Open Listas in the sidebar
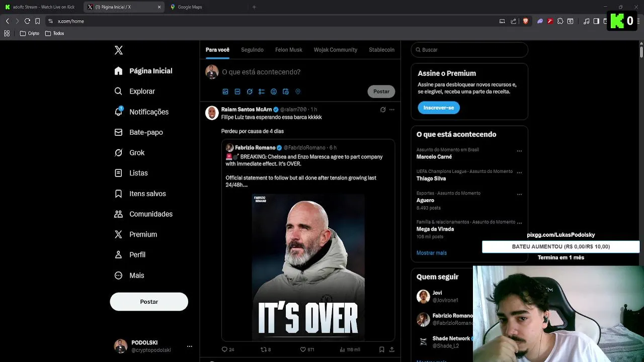The image size is (644, 362). [x=131, y=173]
